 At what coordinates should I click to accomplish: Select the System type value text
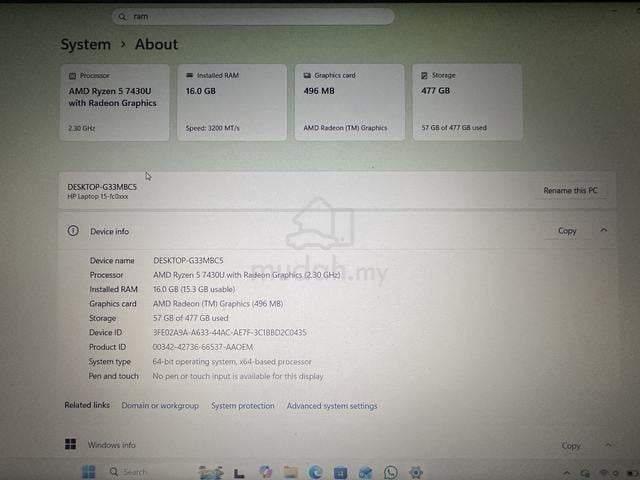232,362
